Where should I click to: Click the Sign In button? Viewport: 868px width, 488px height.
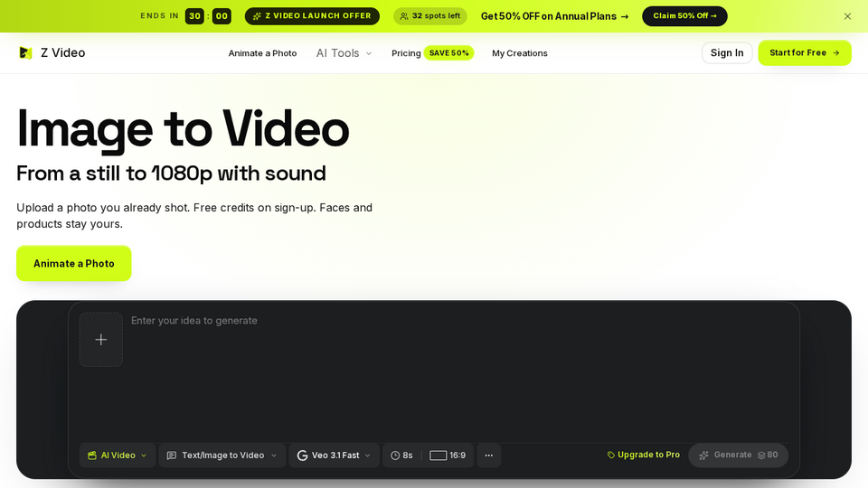coord(727,52)
